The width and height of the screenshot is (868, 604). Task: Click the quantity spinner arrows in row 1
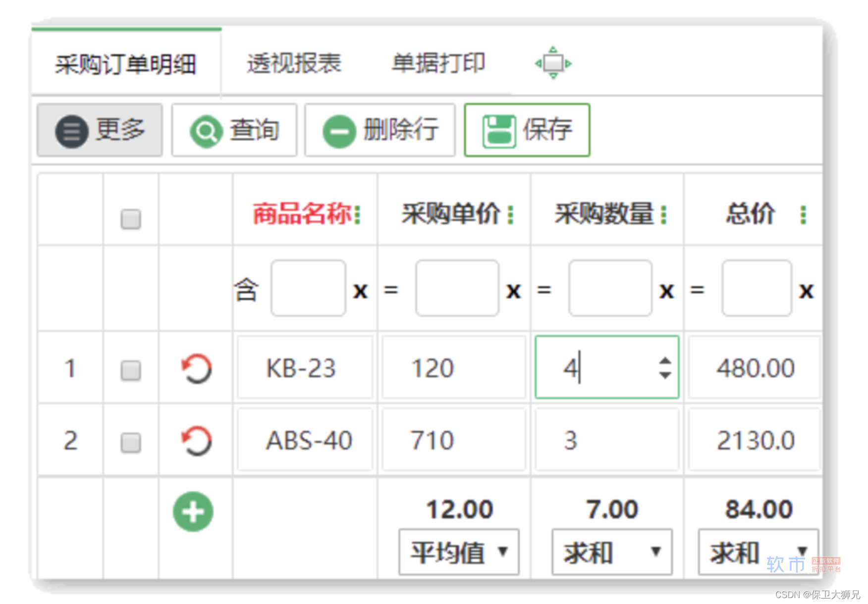[665, 368]
